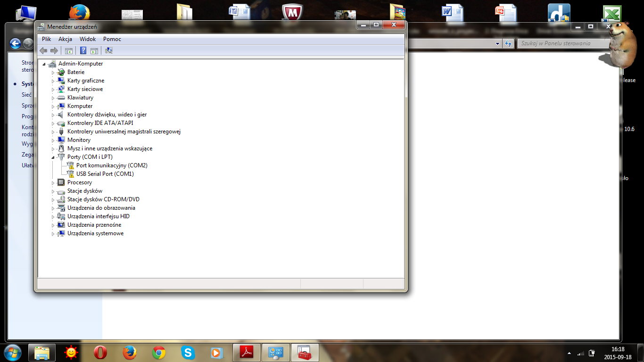644x362 pixels.
Task: Select the Kontrolery dźwięku speaker icon
Action: coord(61,115)
